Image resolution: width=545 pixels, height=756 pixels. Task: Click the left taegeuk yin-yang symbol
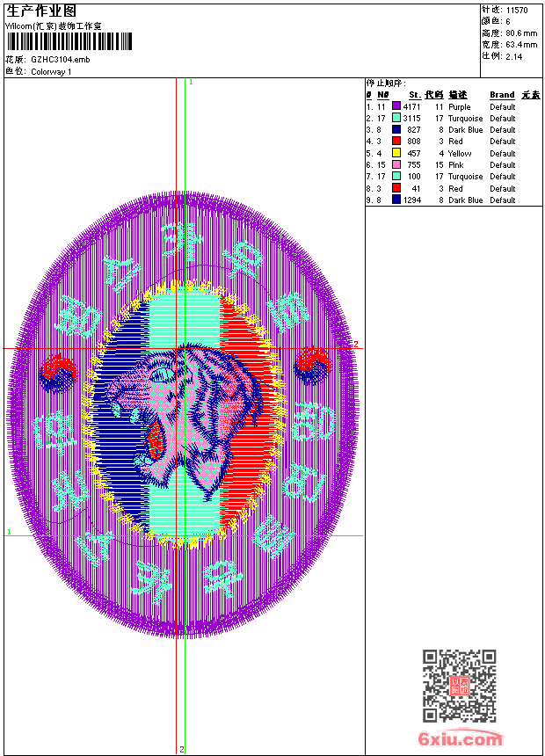58,374
